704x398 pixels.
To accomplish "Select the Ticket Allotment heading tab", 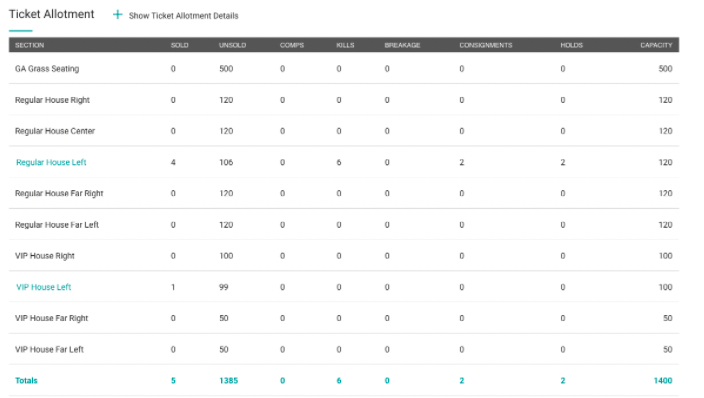I will [x=52, y=14].
